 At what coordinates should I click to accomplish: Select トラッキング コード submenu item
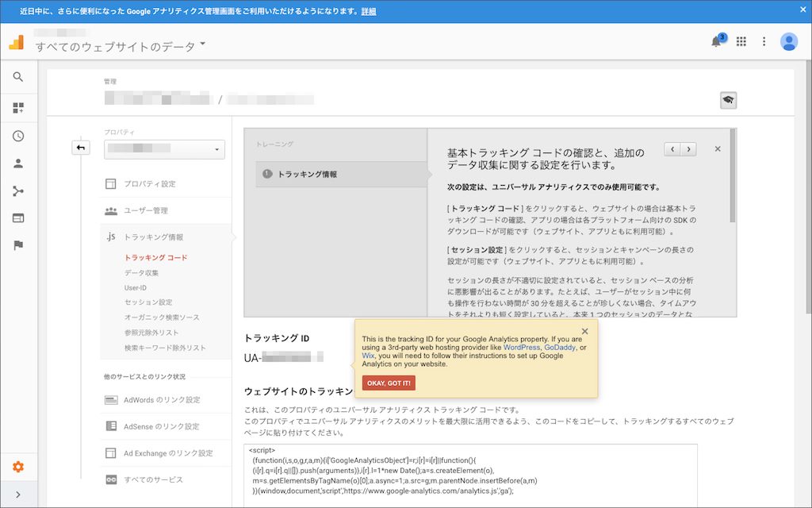click(156, 258)
